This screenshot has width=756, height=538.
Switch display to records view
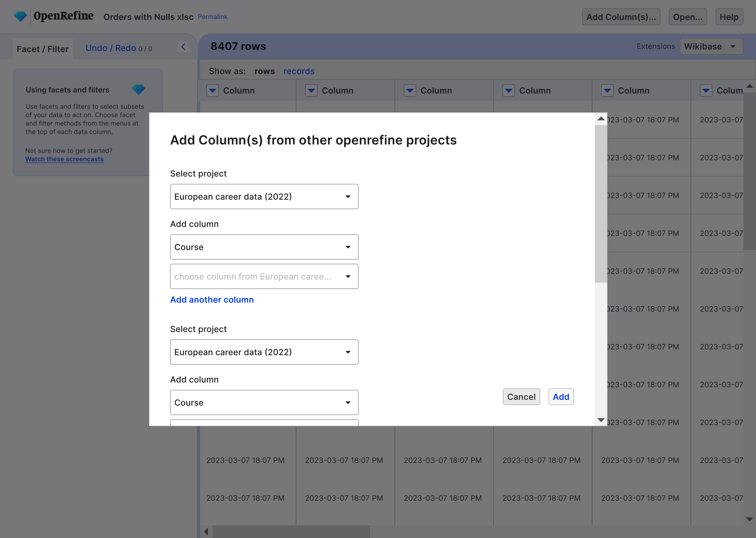(298, 71)
